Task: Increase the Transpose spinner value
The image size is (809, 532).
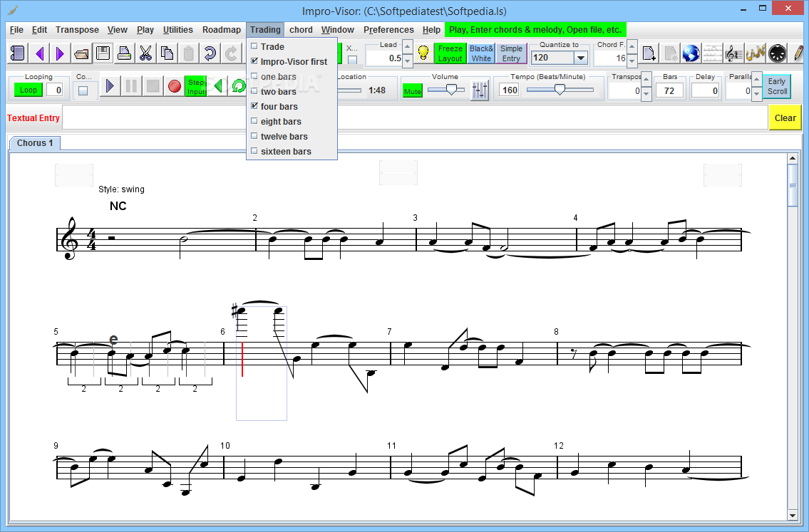Action: point(646,80)
